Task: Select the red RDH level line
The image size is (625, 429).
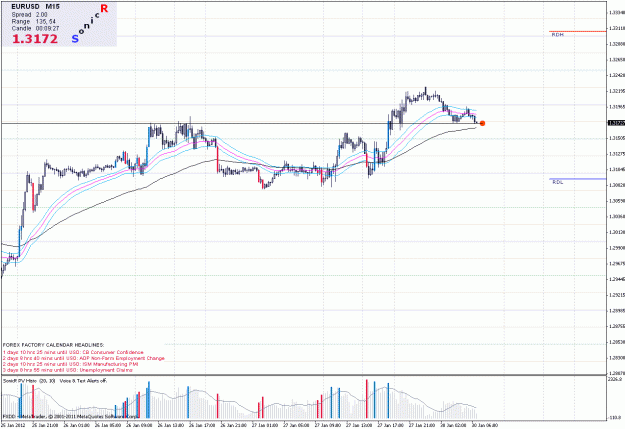Action: (578, 31)
